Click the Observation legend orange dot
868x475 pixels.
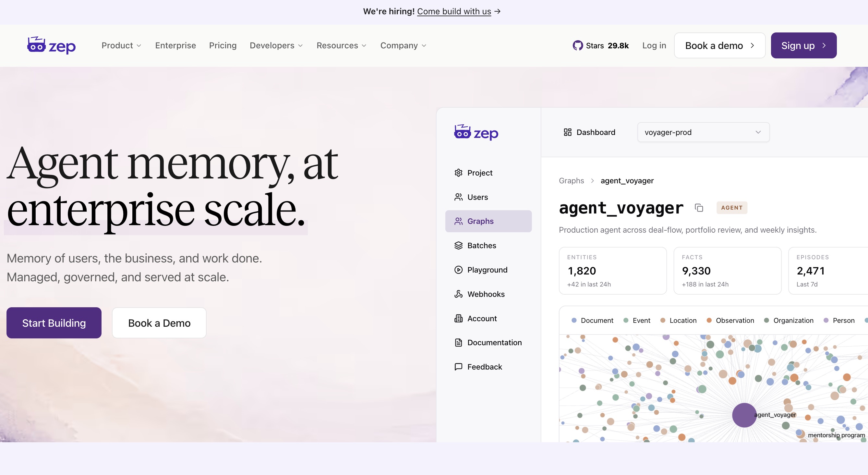(x=709, y=320)
